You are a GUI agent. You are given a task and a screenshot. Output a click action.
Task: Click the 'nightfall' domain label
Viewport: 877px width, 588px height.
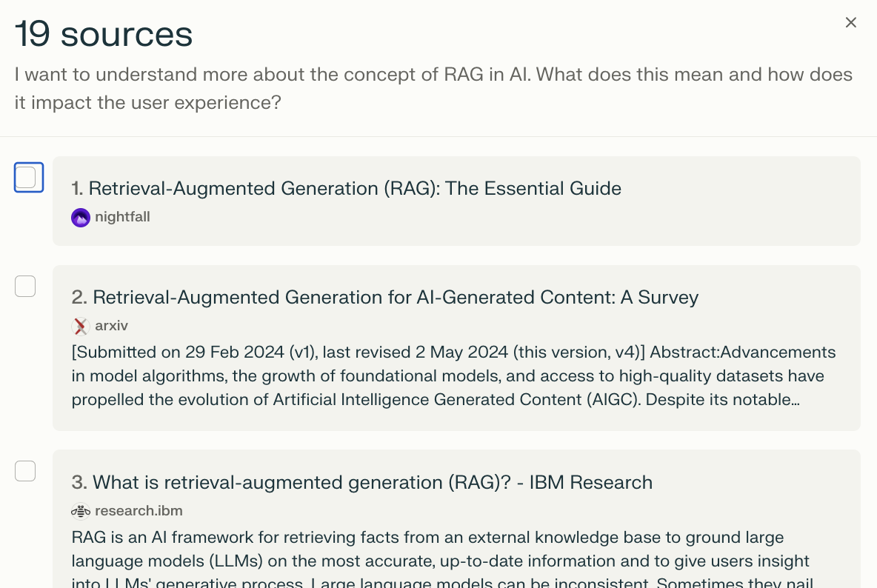(x=122, y=217)
